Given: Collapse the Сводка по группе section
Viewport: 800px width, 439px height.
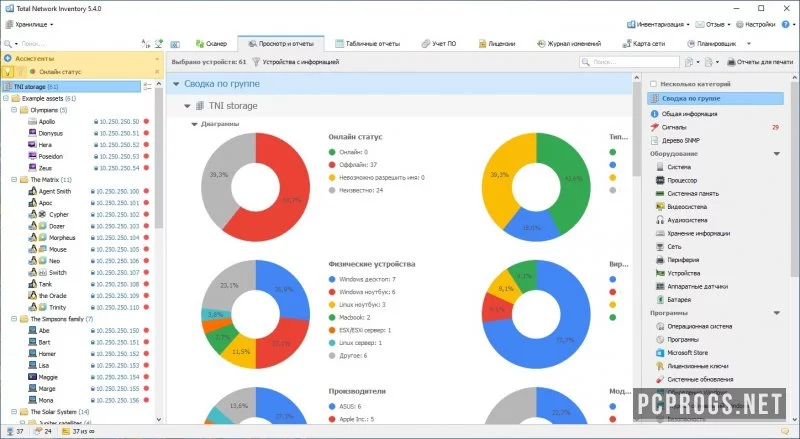Looking at the screenshot, I should 176,84.
